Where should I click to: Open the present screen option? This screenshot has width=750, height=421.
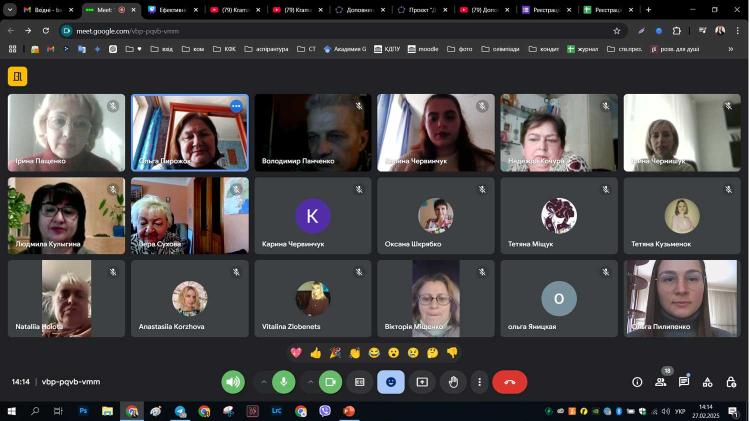(x=422, y=382)
